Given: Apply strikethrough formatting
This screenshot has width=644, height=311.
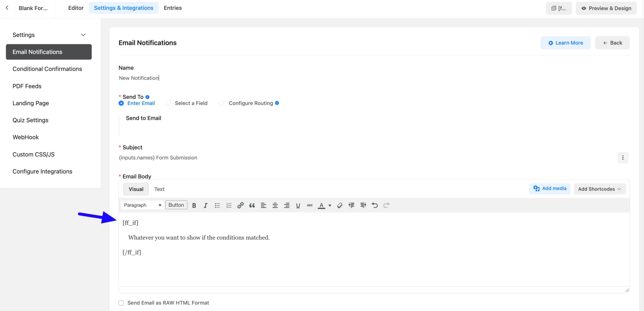Looking at the screenshot, I should (309, 205).
